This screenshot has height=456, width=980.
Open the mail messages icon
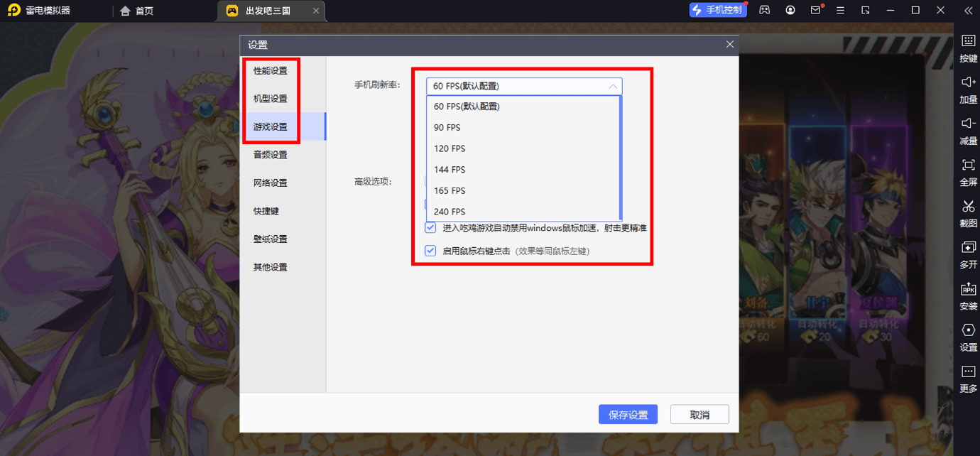point(816,11)
